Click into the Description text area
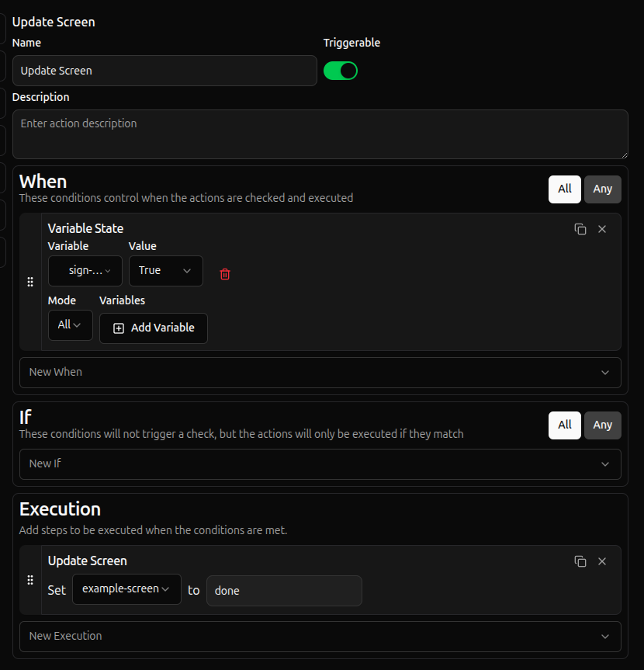The width and height of the screenshot is (644, 670). (320, 134)
